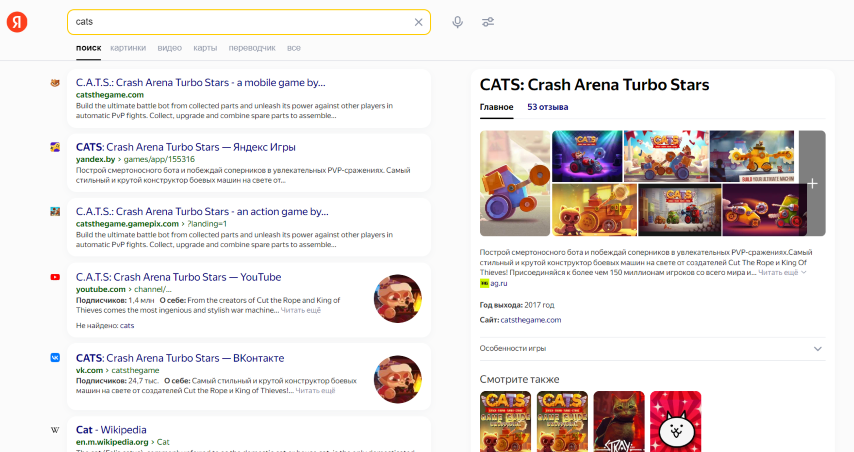Open search settings sliders icon

488,22
